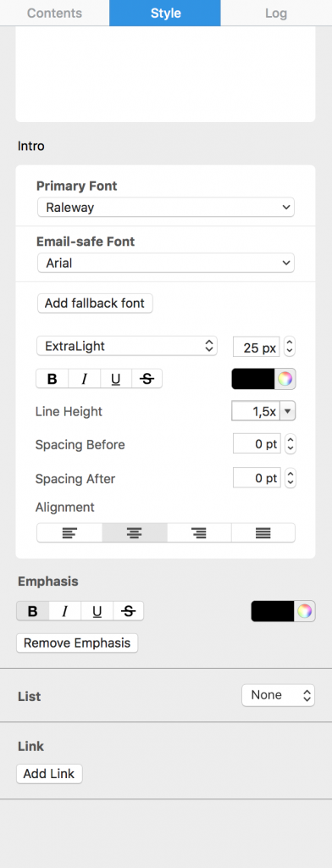
Task: Switch to the Log tab
Action: coord(276,13)
